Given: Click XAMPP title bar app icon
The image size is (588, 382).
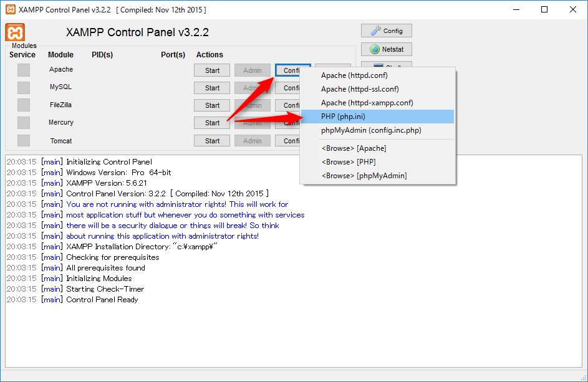Looking at the screenshot, I should [x=11, y=9].
